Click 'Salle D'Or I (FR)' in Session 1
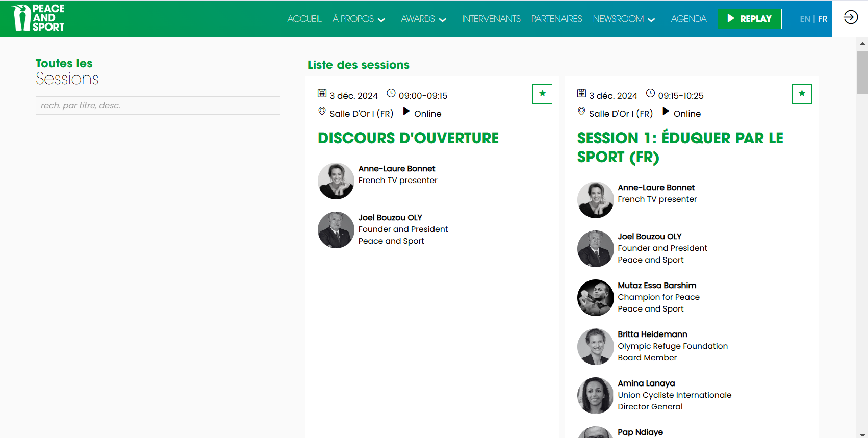The height and width of the screenshot is (438, 868). click(621, 114)
